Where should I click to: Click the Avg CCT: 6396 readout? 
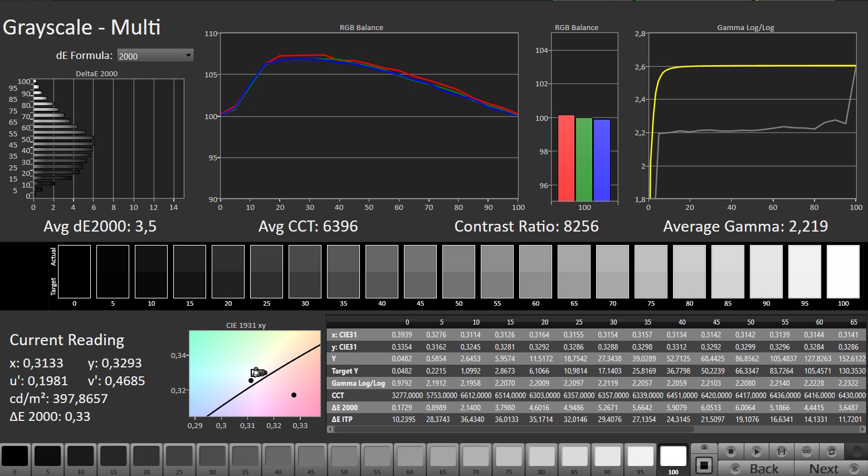pyautogui.click(x=308, y=227)
